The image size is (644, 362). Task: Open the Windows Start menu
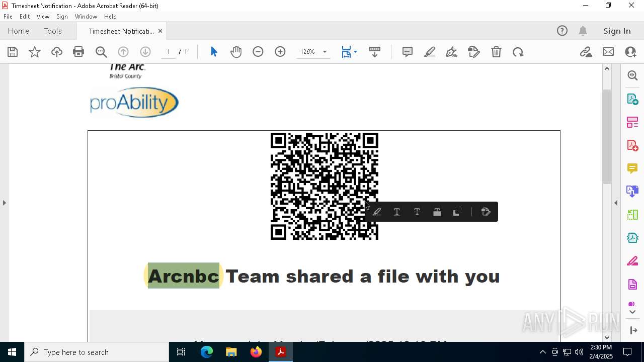[x=12, y=352]
